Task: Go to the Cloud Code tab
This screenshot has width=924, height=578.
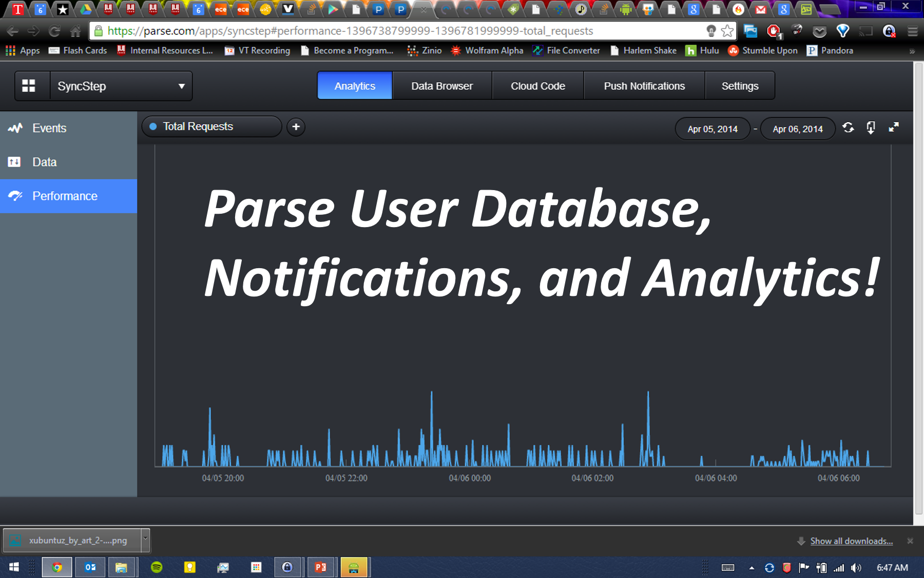Action: [x=538, y=86]
